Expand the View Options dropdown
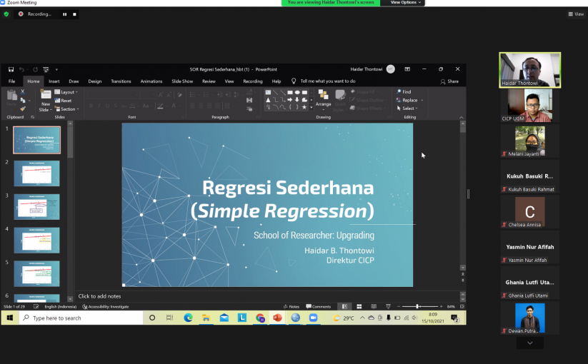The height and width of the screenshot is (364, 588). (x=406, y=3)
